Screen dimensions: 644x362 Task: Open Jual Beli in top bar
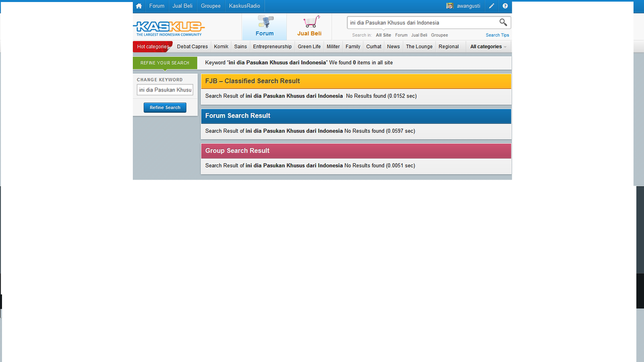click(182, 6)
